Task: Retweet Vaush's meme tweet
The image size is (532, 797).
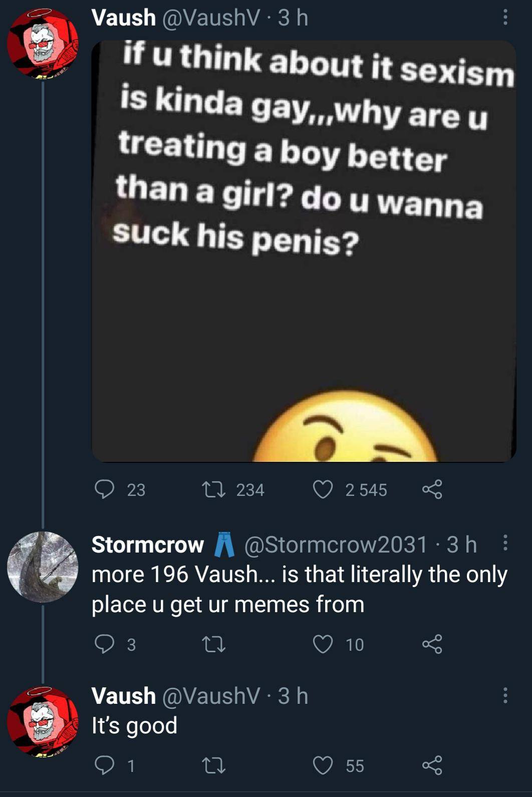Action: (213, 489)
